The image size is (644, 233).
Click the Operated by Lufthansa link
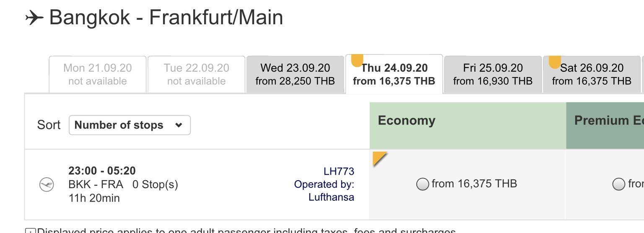coord(324,191)
